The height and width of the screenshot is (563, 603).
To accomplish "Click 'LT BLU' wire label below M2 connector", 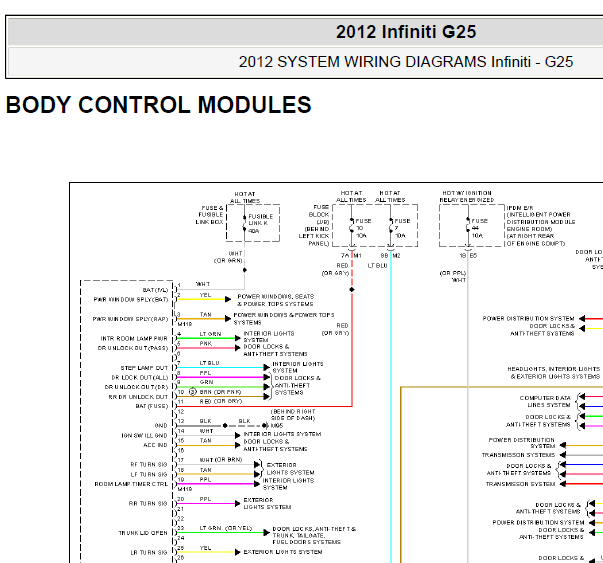I will click(377, 266).
